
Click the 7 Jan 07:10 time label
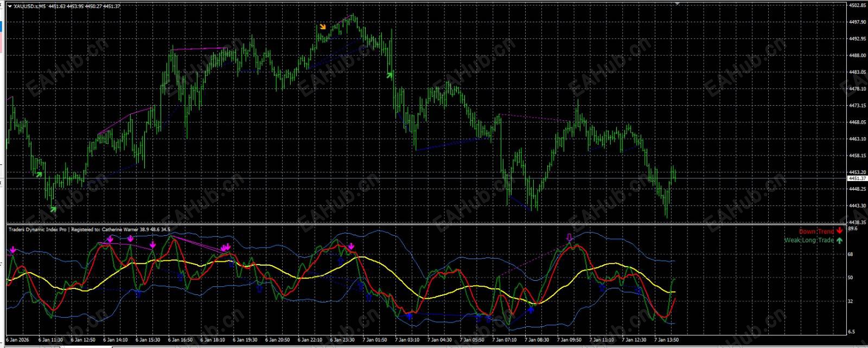pyautogui.click(x=505, y=340)
